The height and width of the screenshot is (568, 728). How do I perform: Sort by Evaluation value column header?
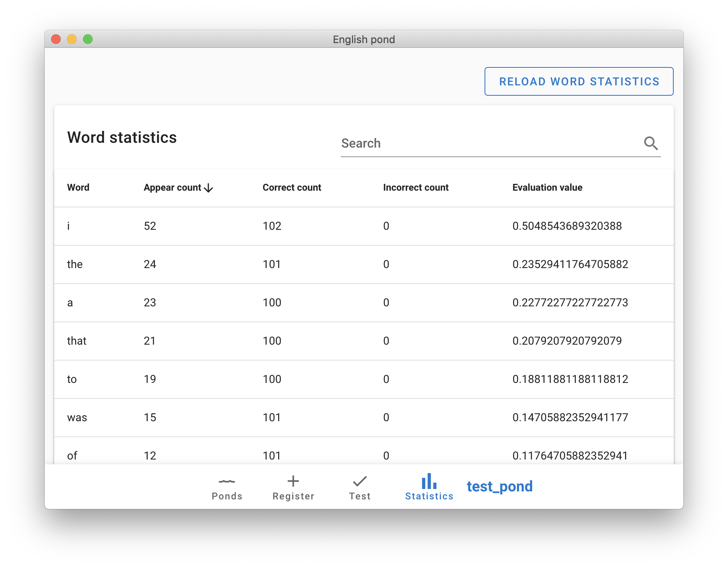click(x=547, y=187)
